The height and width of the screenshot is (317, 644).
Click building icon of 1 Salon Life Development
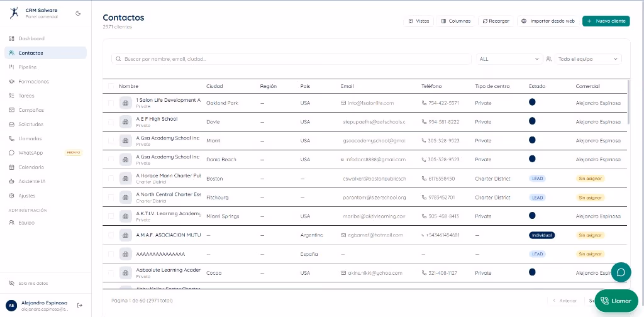[x=126, y=103]
